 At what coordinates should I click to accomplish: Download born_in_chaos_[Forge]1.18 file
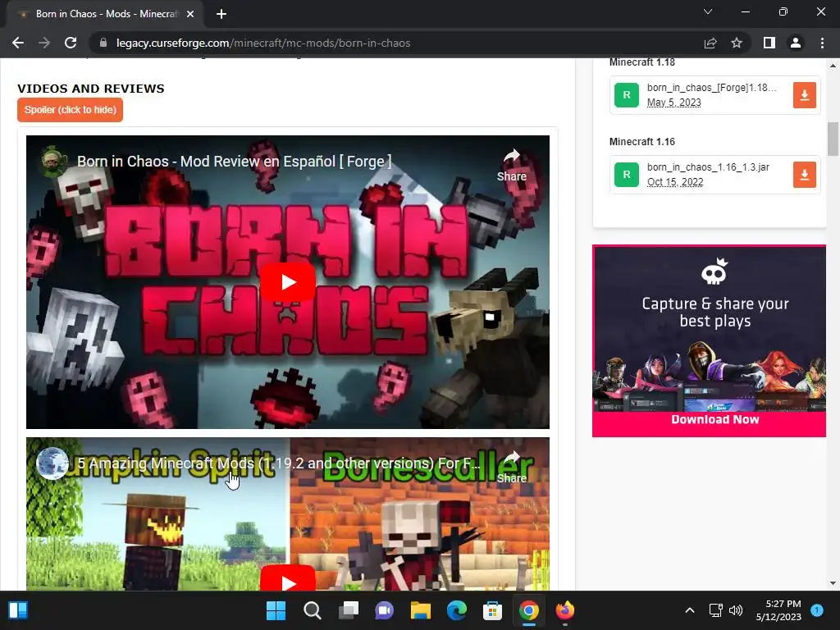coord(804,95)
